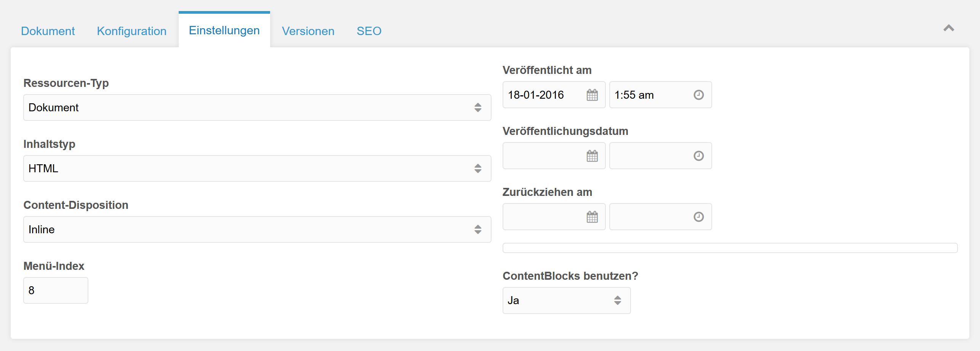Open the Veröffentlichungsdatum clock icon
This screenshot has height=351, width=980.
pos(698,156)
